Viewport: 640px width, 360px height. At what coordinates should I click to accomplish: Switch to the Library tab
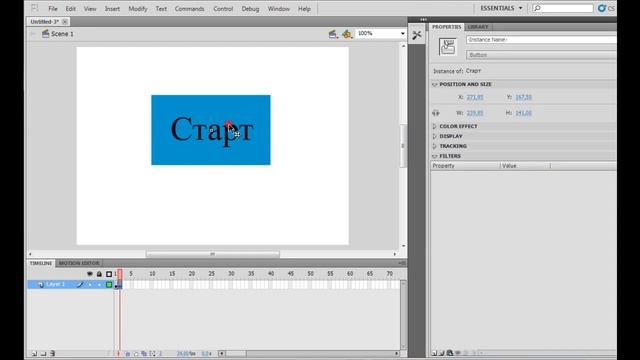[478, 27]
